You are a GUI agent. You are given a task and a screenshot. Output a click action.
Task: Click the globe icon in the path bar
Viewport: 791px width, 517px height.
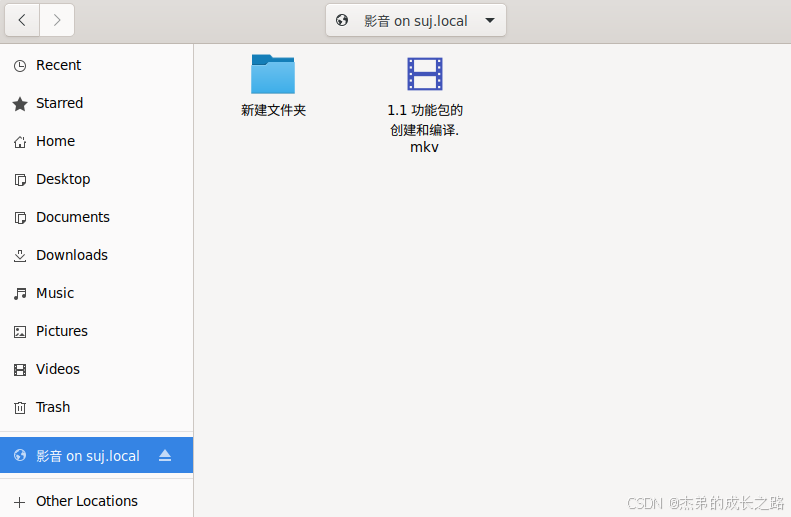342,20
